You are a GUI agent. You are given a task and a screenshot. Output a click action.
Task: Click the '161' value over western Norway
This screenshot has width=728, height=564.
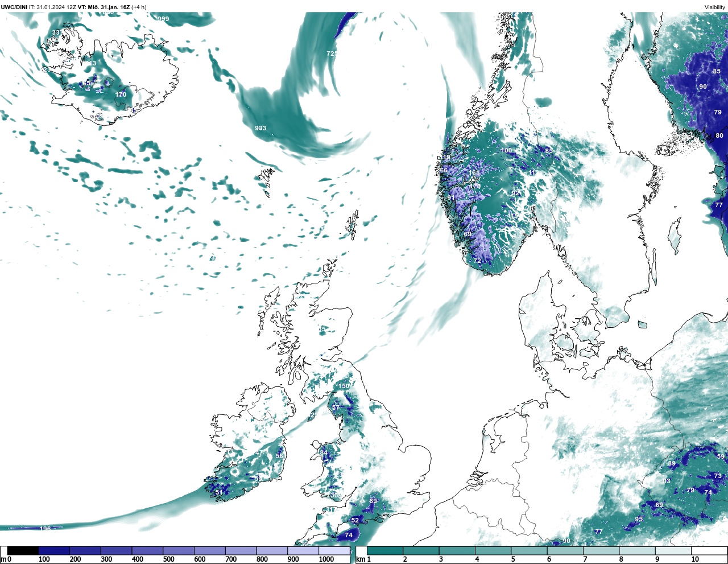(474, 173)
